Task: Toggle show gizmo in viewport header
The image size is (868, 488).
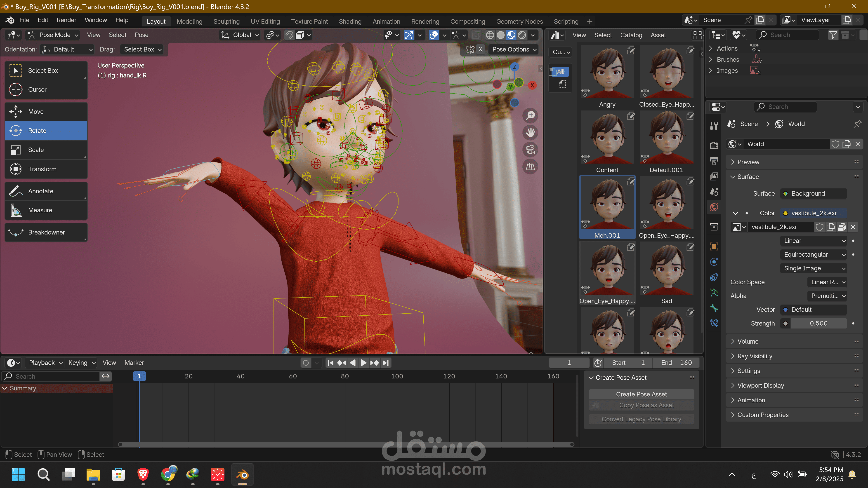Action: (409, 35)
